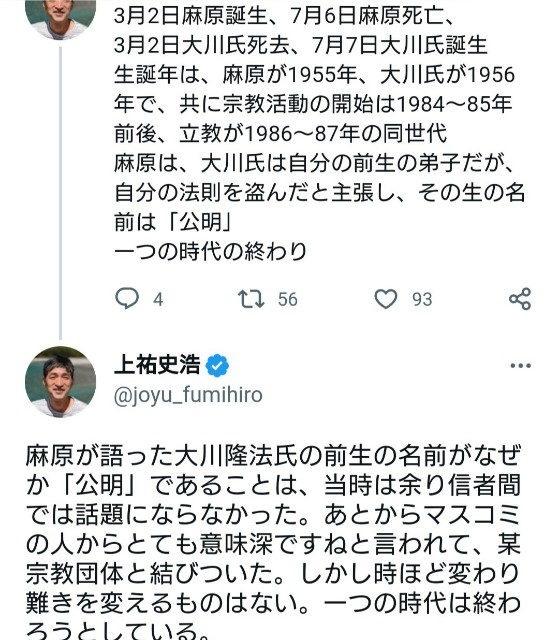The width and height of the screenshot is (559, 640).
Task: Tap the retweet count showing 56
Action: click(288, 300)
